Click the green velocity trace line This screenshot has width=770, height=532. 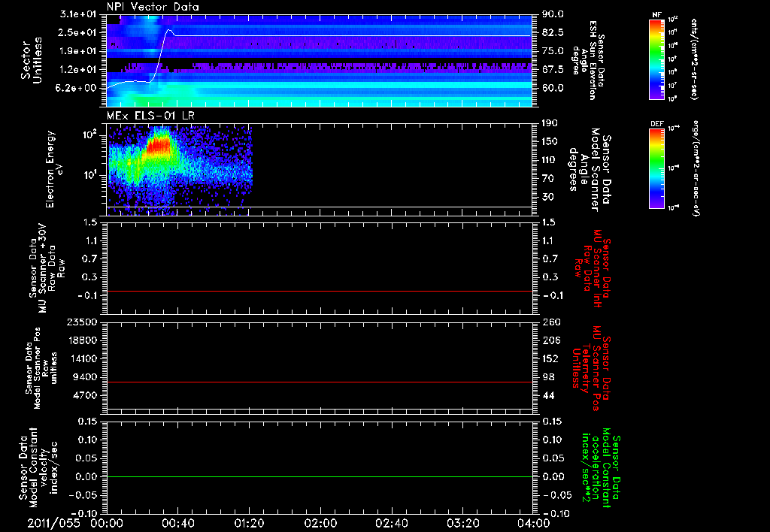pyautogui.click(x=319, y=476)
